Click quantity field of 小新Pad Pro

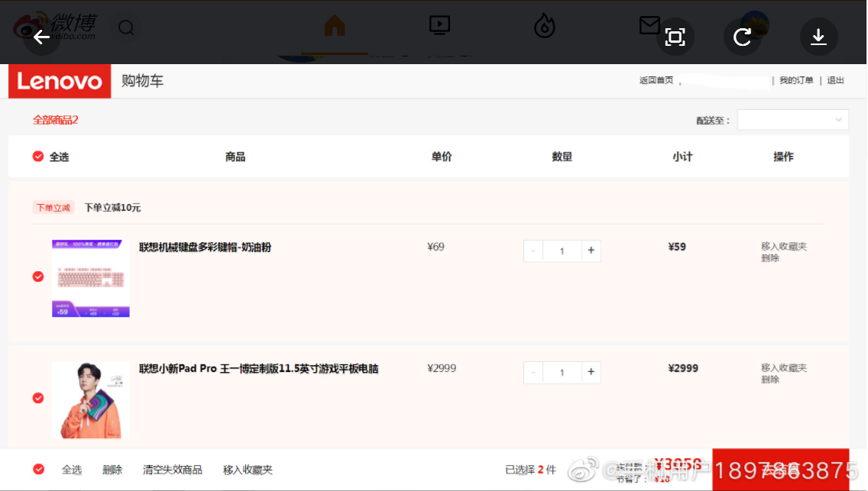562,372
